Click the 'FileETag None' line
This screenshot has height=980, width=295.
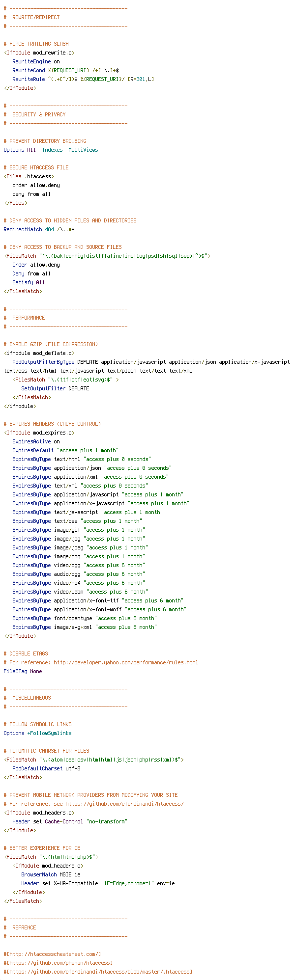coord(23,671)
